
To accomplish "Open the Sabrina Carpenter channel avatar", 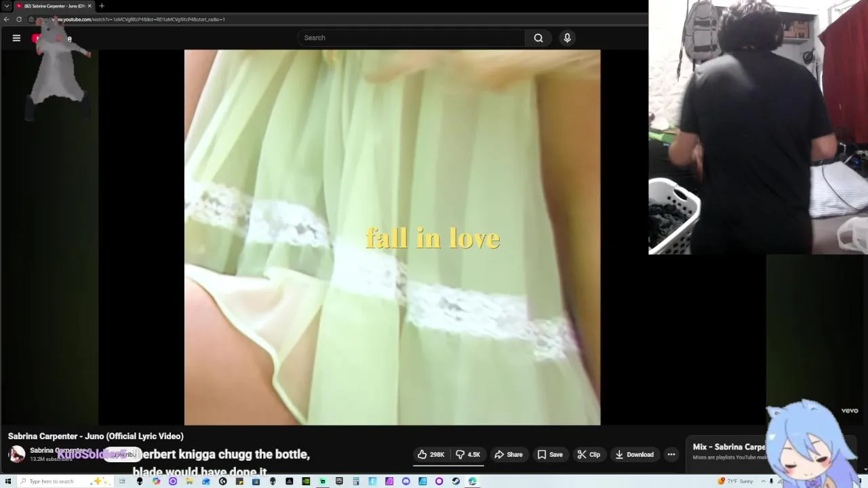I will tap(17, 454).
